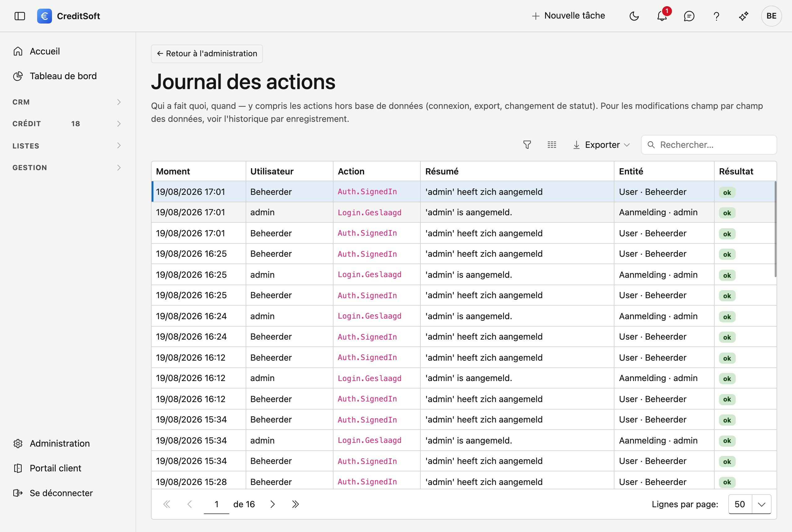Click the Exporter download arrow icon

point(576,145)
